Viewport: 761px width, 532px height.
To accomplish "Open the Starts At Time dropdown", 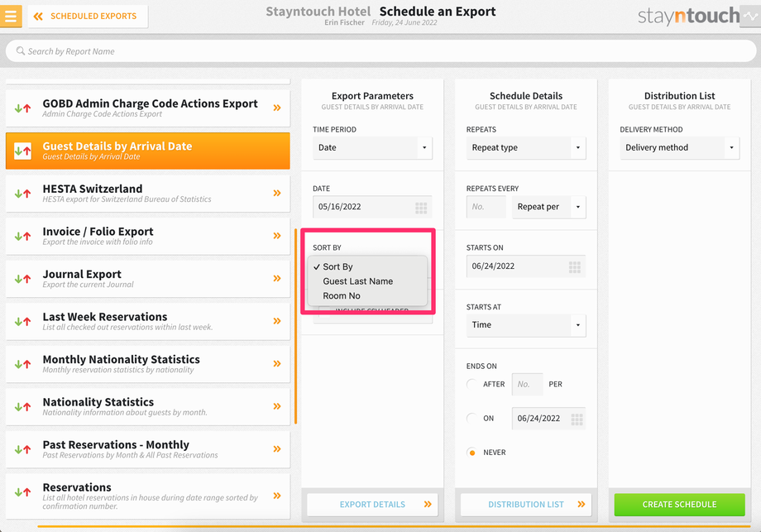I will [x=526, y=325].
